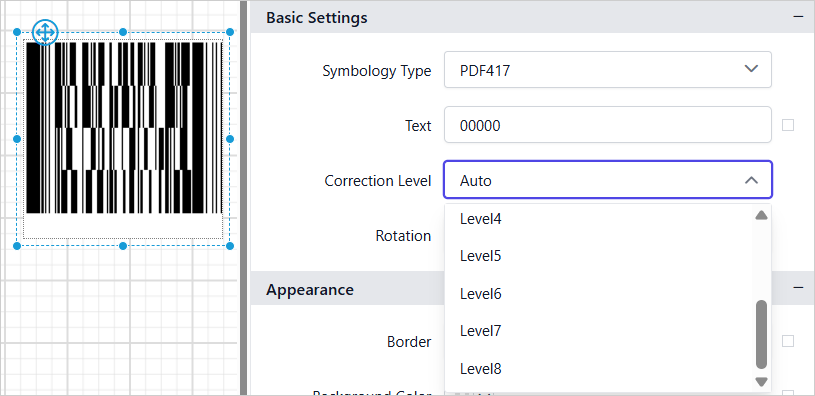Select the PDF417 barcode on the canvas
Viewport: 815px width, 396px height.
click(123, 128)
